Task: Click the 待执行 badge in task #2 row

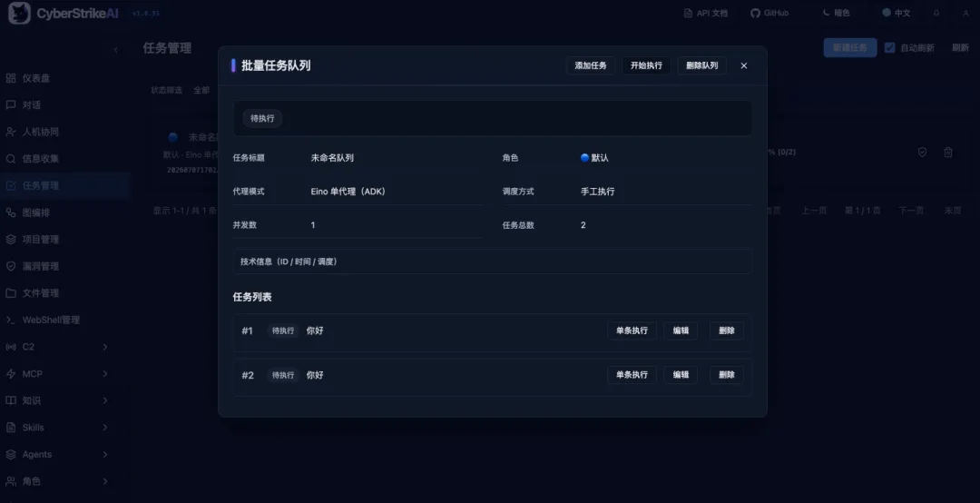Action: click(x=283, y=375)
